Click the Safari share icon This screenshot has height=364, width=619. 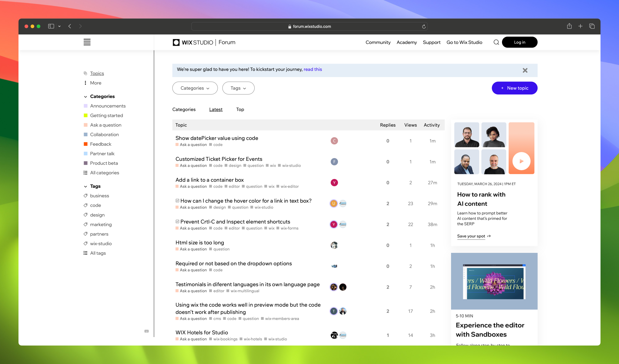click(x=569, y=26)
